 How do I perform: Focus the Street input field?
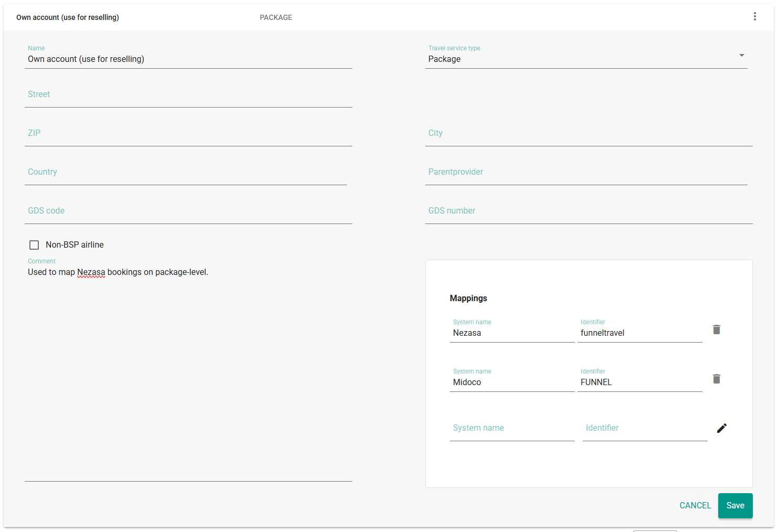pos(188,95)
